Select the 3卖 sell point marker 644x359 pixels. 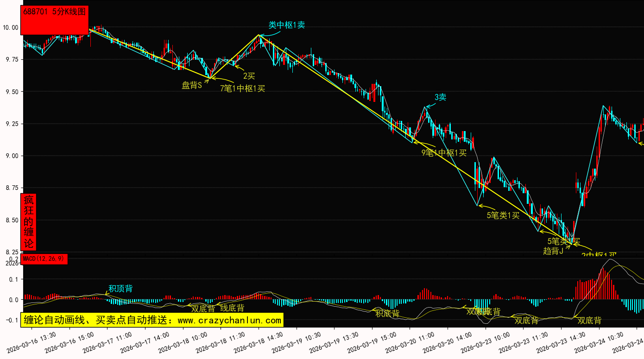[440, 97]
